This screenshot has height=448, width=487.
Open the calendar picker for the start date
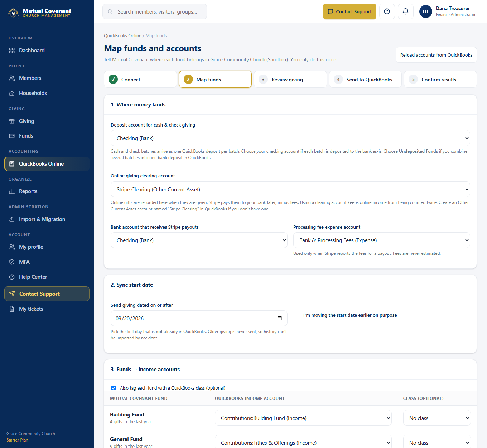[280, 318]
